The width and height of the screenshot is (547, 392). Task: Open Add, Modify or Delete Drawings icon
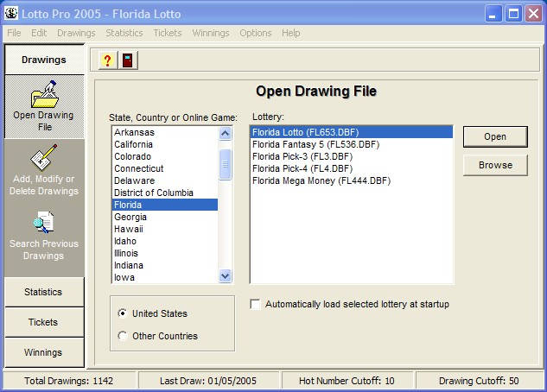coord(43,157)
